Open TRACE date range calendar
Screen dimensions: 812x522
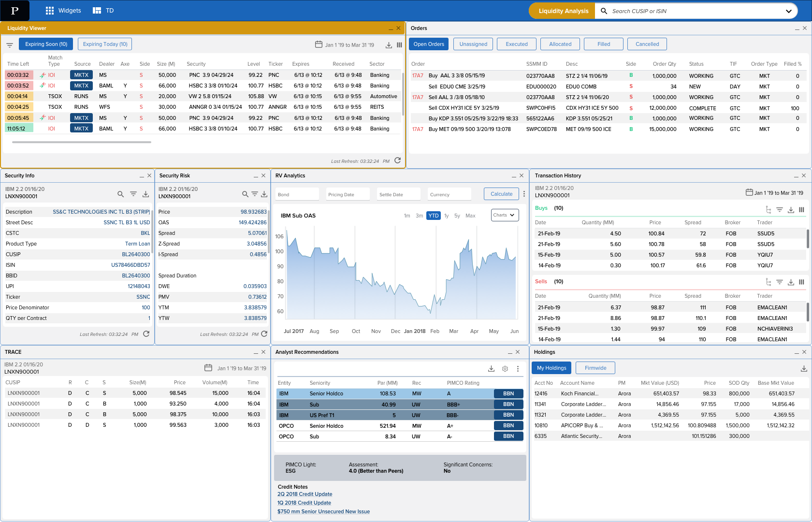(x=208, y=368)
